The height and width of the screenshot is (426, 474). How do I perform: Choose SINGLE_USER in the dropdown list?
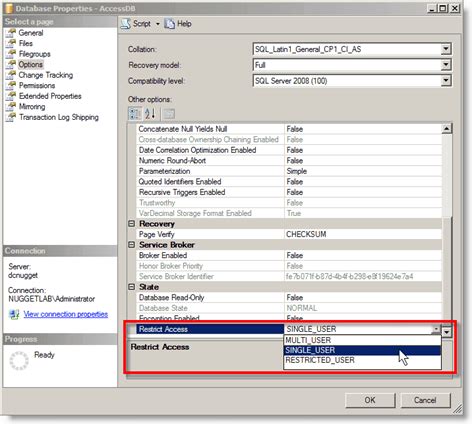coord(362,350)
